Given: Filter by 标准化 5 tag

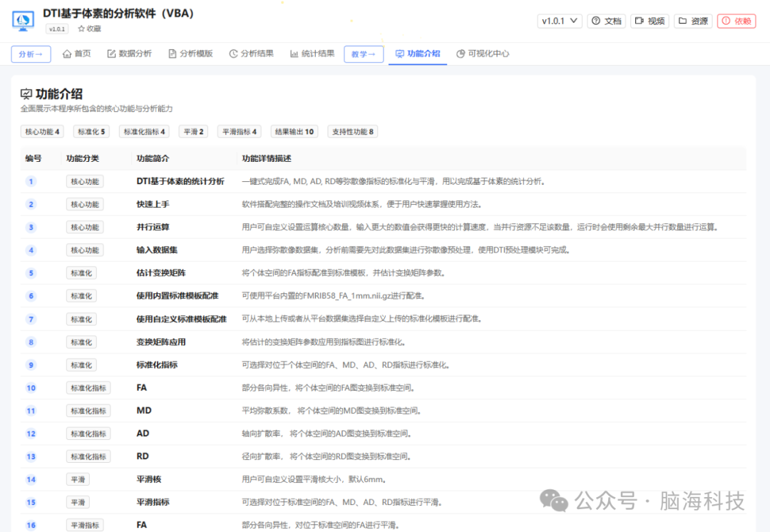Looking at the screenshot, I should pos(91,132).
